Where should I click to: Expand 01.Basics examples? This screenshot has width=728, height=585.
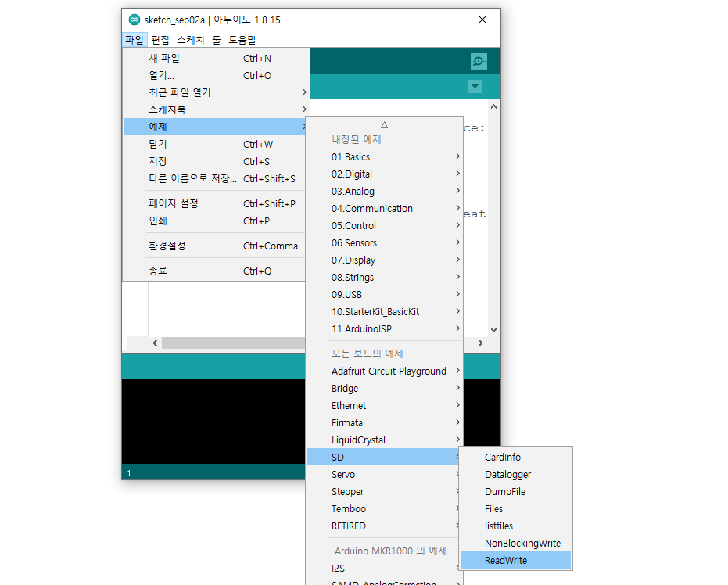385,157
